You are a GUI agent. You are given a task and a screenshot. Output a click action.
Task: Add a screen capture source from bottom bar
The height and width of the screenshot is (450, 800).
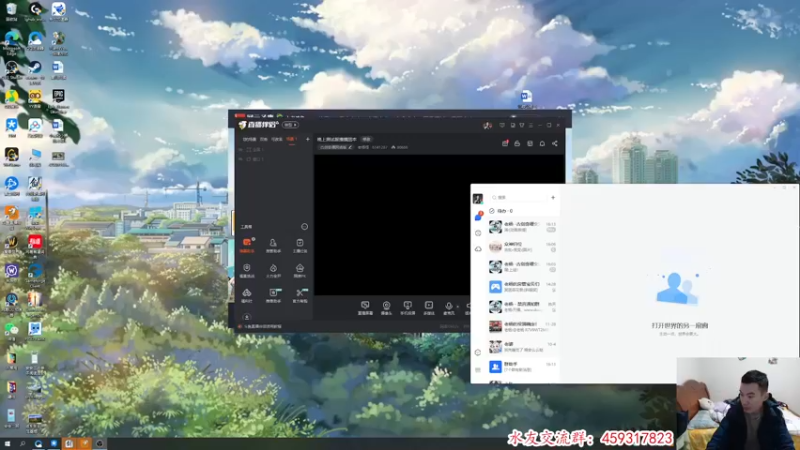click(x=365, y=308)
